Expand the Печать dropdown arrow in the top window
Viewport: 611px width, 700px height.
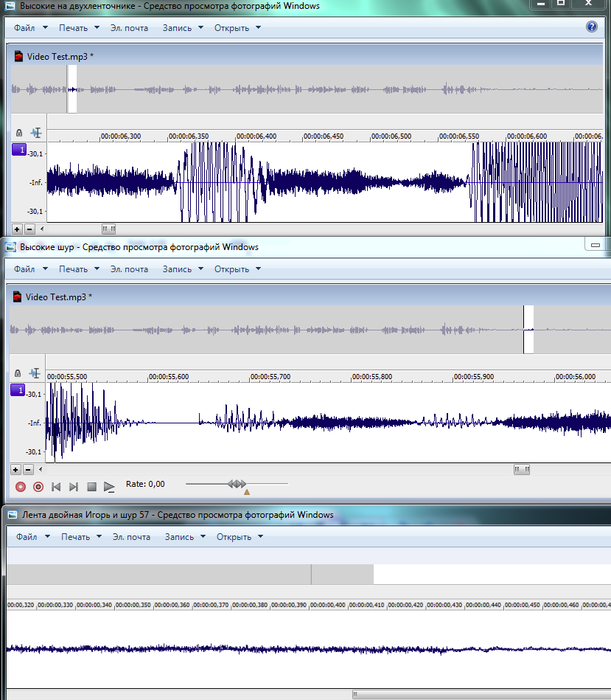point(97,28)
